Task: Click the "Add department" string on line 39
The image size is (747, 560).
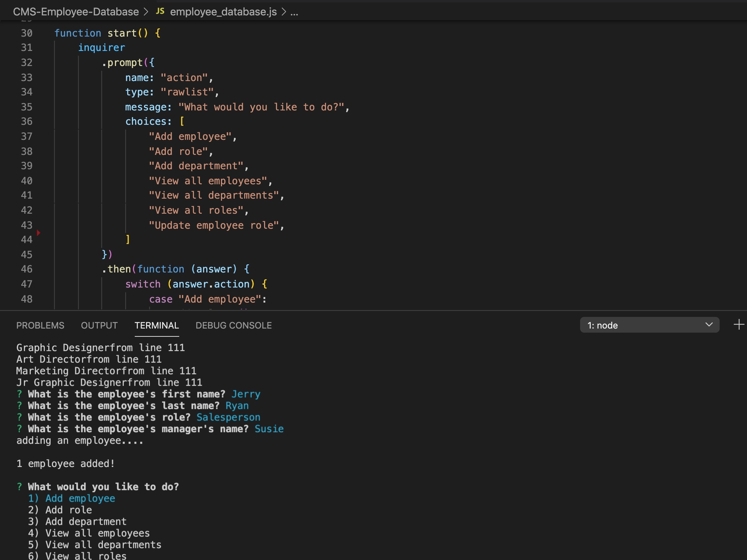Action: pos(196,166)
